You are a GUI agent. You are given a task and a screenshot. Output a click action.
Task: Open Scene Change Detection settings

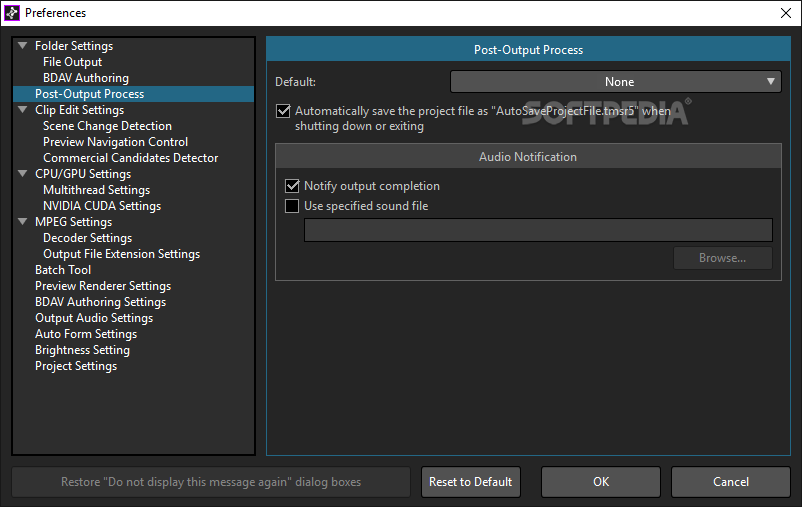point(107,126)
